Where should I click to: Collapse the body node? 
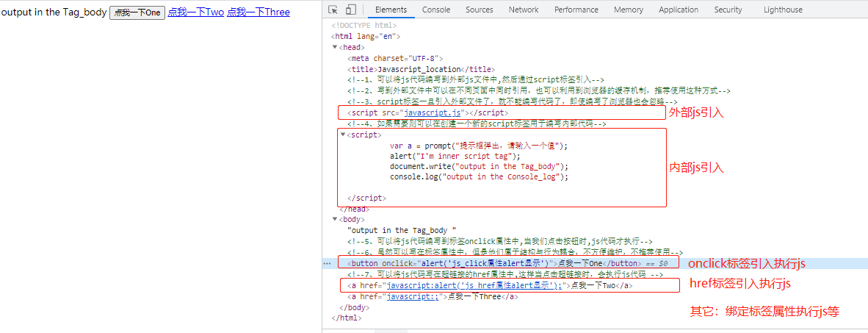(x=335, y=219)
